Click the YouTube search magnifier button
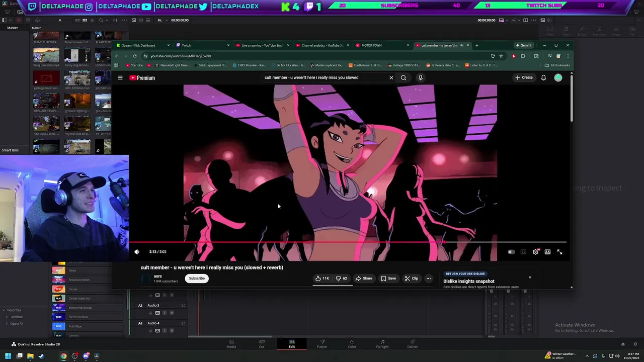The height and width of the screenshot is (362, 644). (403, 78)
